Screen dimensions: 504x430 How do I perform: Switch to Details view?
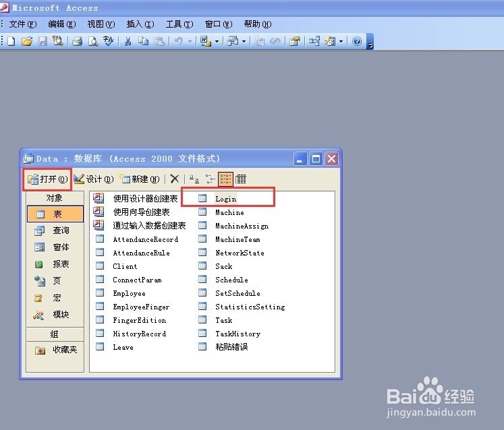click(x=241, y=179)
